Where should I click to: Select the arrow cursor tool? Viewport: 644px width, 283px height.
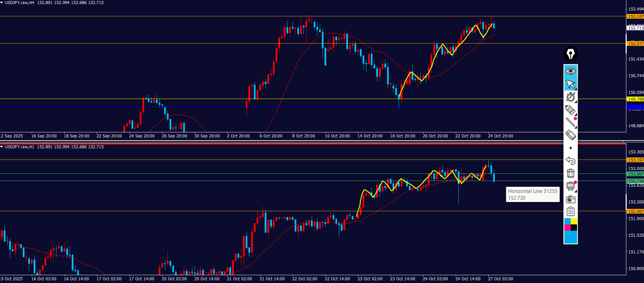pos(571,84)
